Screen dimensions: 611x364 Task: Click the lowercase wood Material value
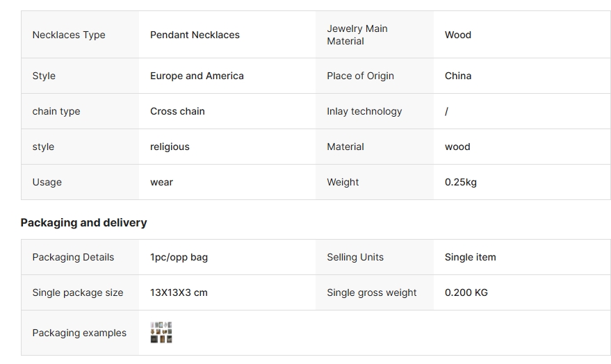coord(457,147)
